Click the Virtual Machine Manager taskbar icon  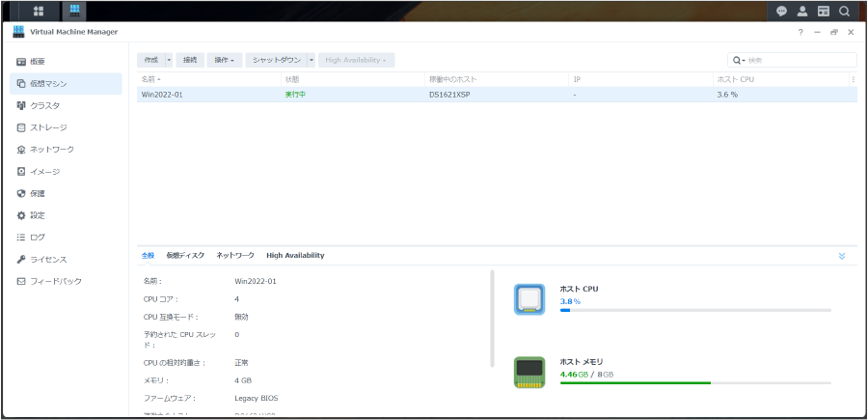[x=74, y=11]
